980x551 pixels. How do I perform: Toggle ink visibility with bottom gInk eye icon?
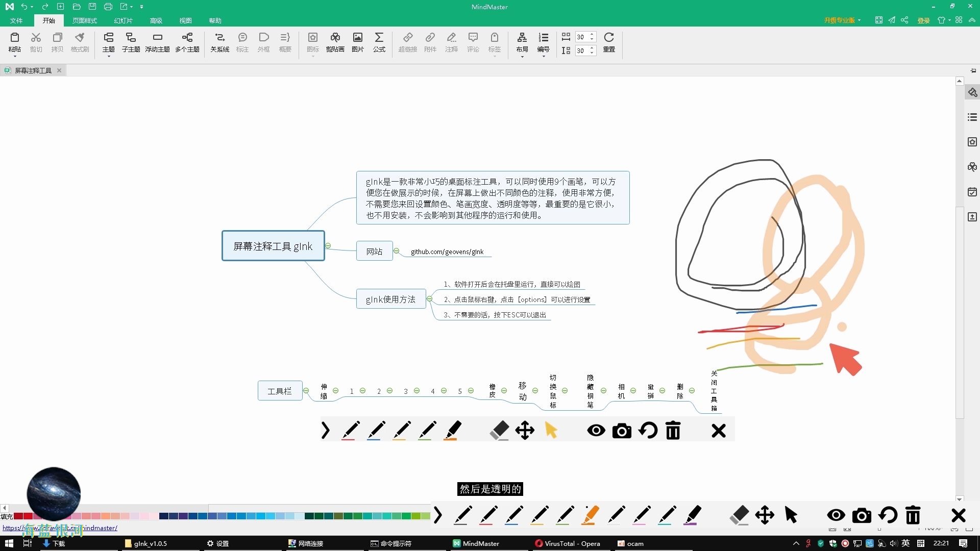pos(836,515)
